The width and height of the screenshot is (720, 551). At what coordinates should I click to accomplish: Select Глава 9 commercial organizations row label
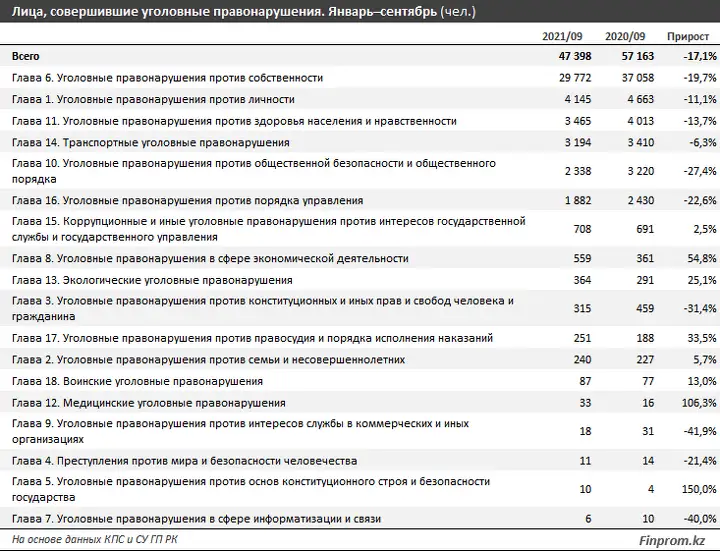pyautogui.click(x=241, y=432)
